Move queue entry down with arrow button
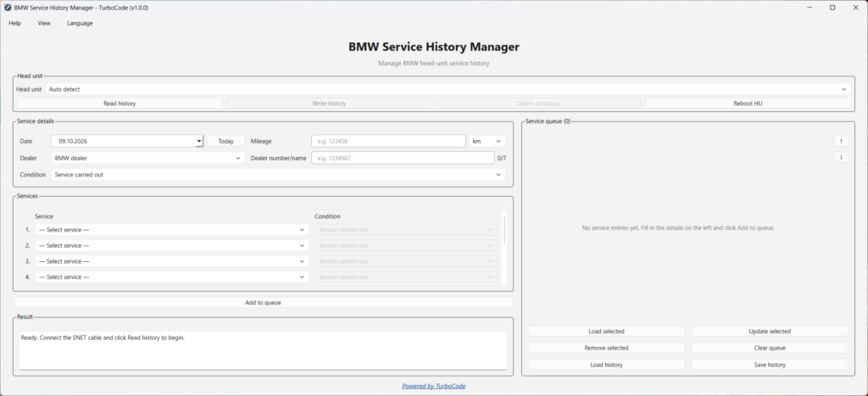This screenshot has height=396, width=868. 841,157
